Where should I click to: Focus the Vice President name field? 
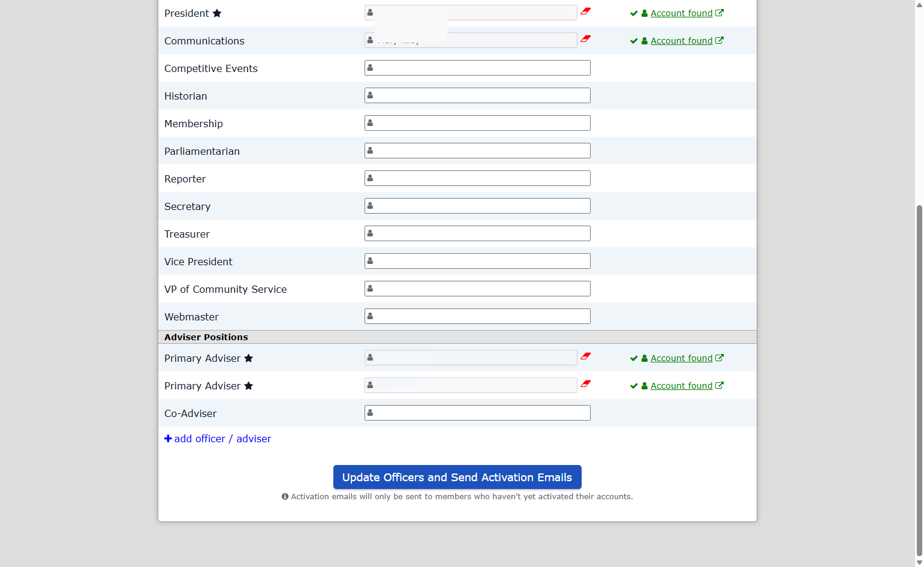[x=477, y=261]
